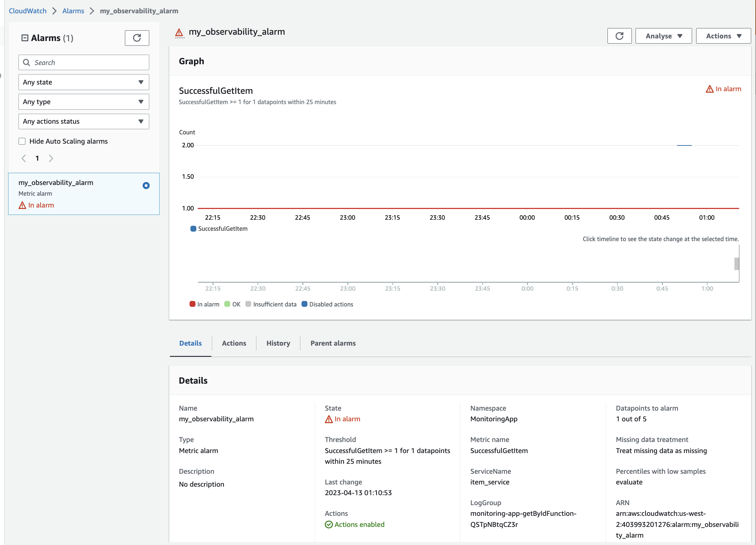
Task: Click 'No description' text
Action: tap(201, 484)
